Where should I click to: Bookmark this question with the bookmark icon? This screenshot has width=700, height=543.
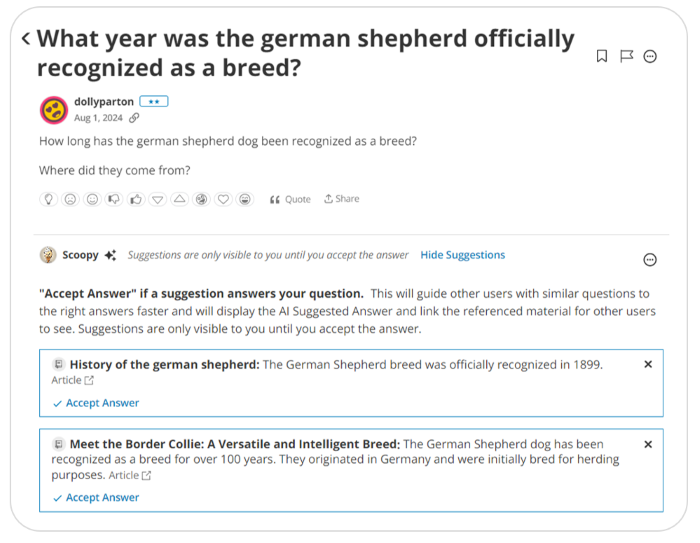pos(602,56)
